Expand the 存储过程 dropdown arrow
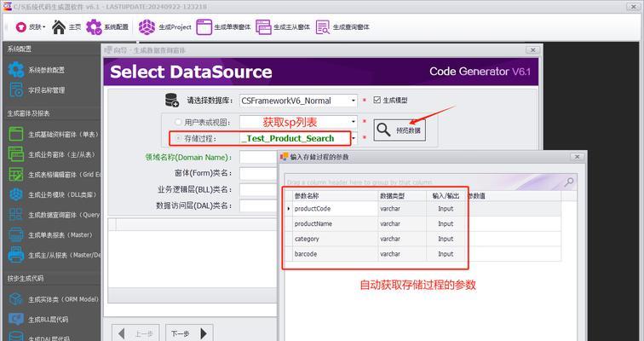Image resolution: width=644 pixels, height=341 pixels. tap(354, 139)
